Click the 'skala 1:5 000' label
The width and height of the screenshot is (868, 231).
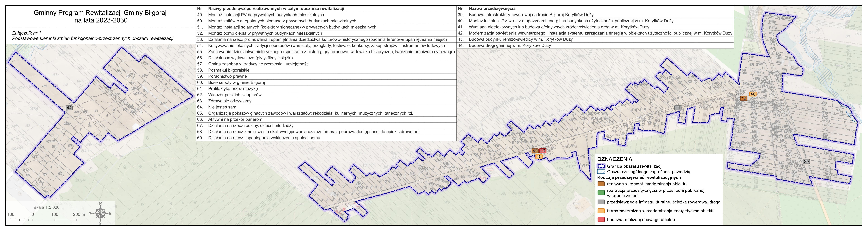47,207
